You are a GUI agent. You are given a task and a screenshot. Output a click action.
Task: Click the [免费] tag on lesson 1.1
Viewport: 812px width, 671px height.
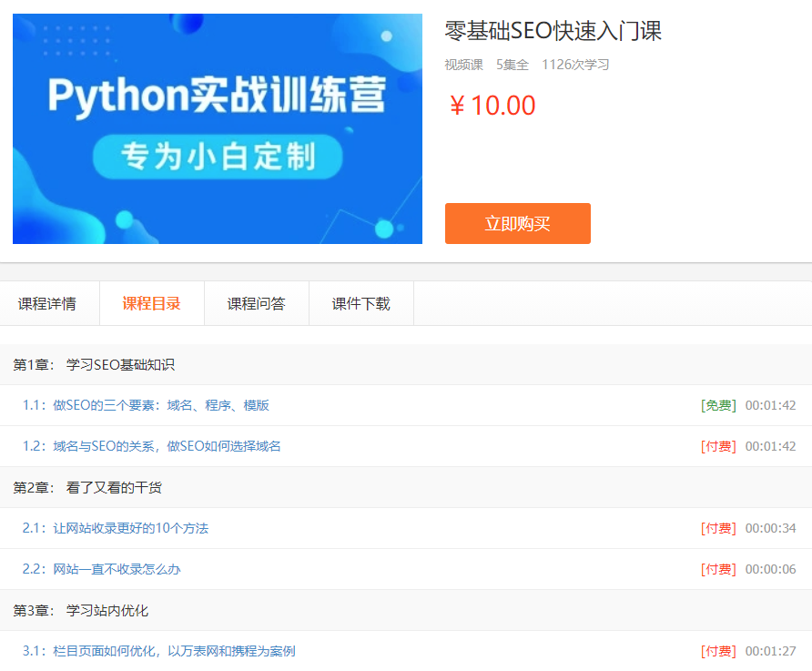coord(718,405)
